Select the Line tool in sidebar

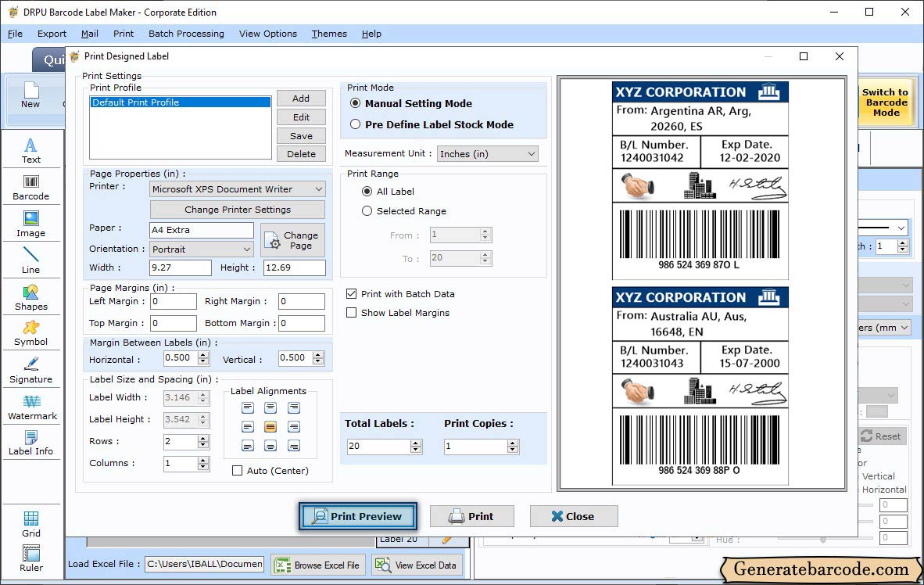pyautogui.click(x=30, y=260)
